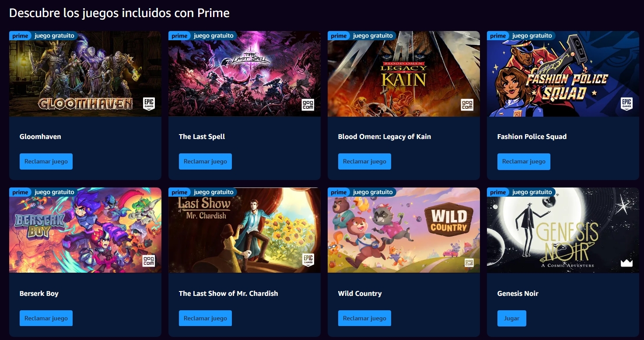
Task: Claim the Gloomhaven game
Action: 46,161
